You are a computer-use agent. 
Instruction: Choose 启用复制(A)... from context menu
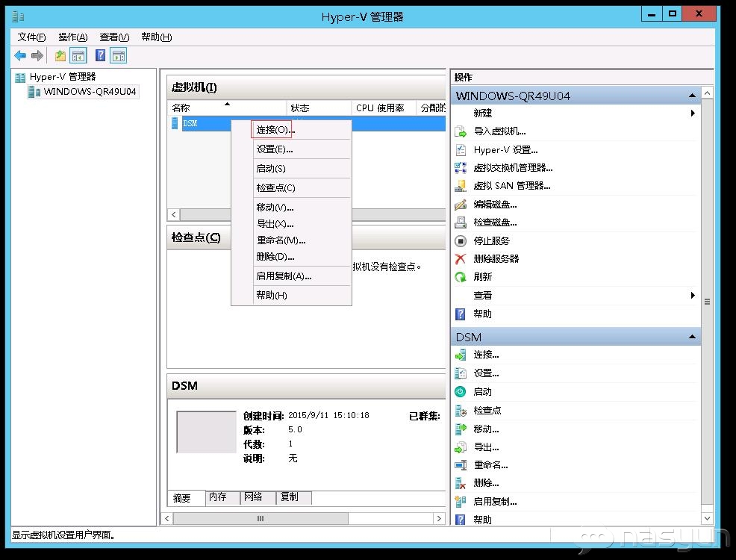[x=292, y=276]
